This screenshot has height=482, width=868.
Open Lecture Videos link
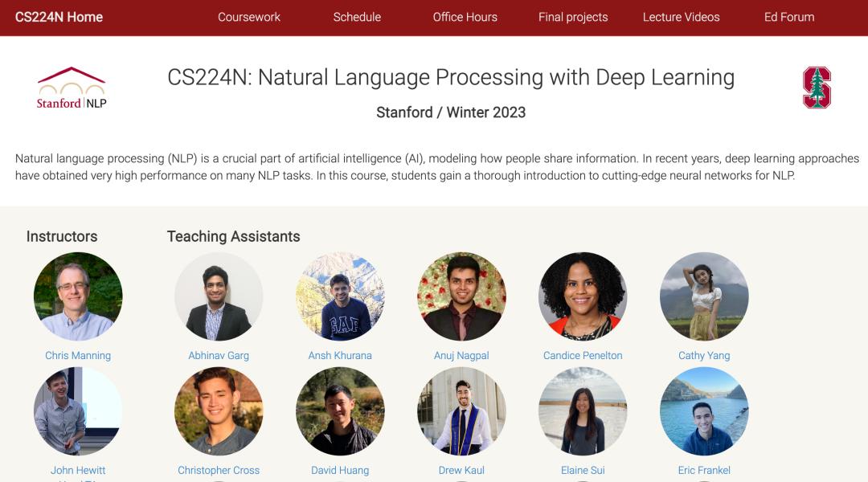click(681, 17)
